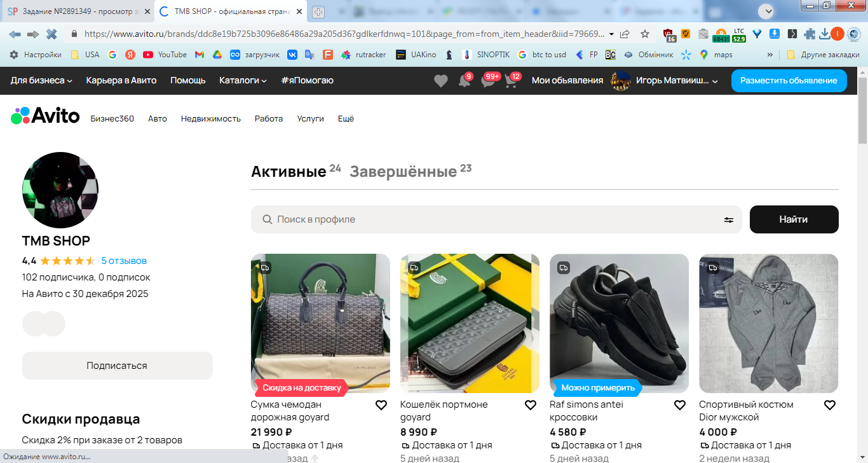Expand the Каталоги dropdown
This screenshot has width=868, height=463.
click(x=243, y=81)
